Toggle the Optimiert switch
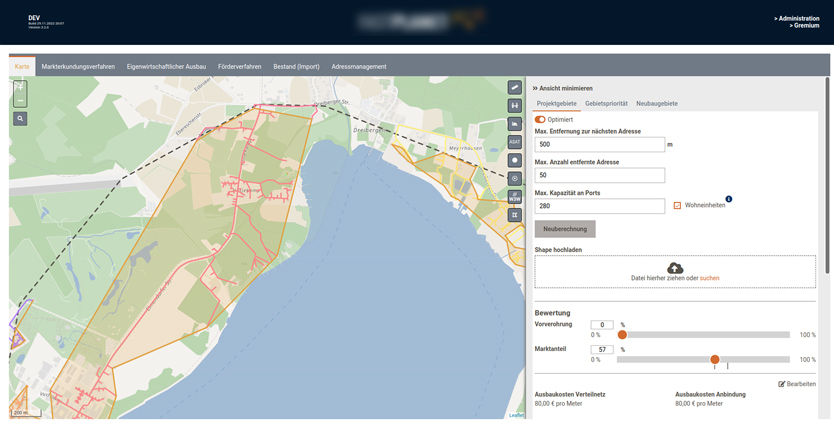834x425 pixels. [x=540, y=119]
